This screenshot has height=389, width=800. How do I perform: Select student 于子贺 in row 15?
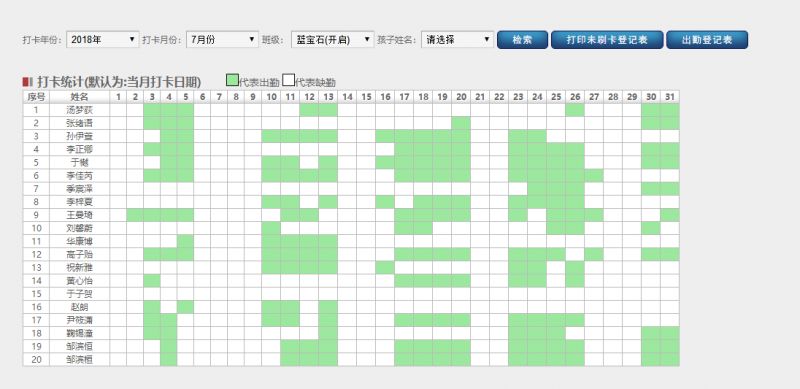[x=80, y=294]
